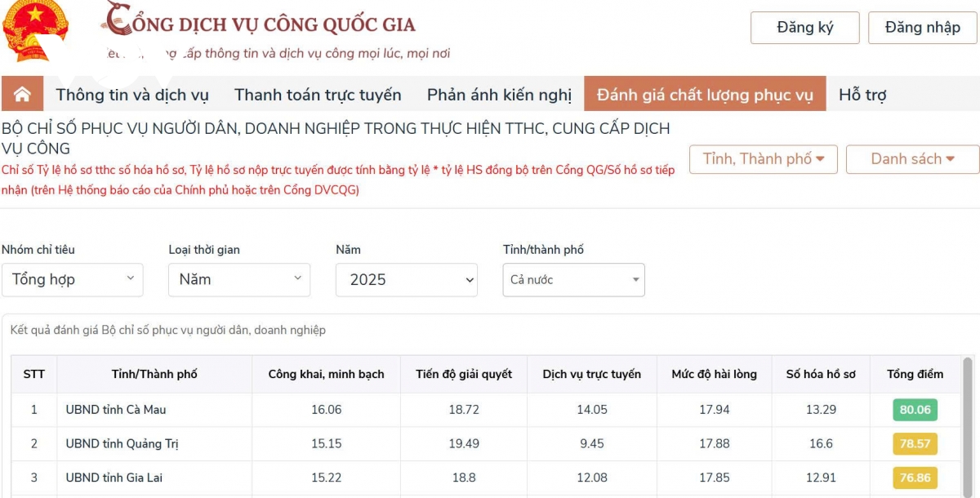Image resolution: width=980 pixels, height=498 pixels.
Task: Open the Danh sách dropdown button
Action: click(912, 159)
